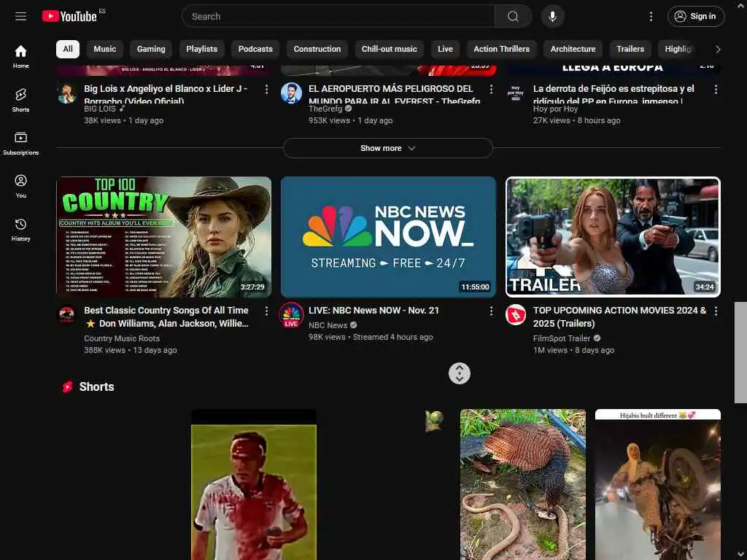Play the action movies trailer thumbnail

613,237
